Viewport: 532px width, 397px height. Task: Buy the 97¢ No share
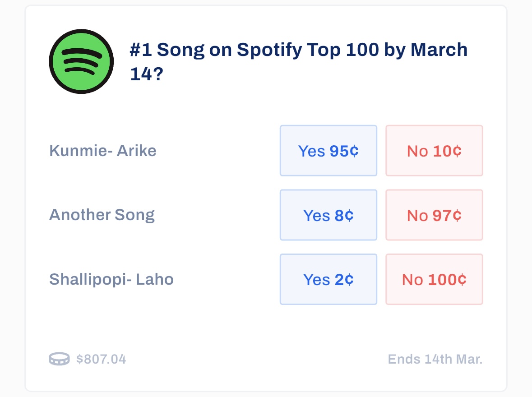point(434,215)
